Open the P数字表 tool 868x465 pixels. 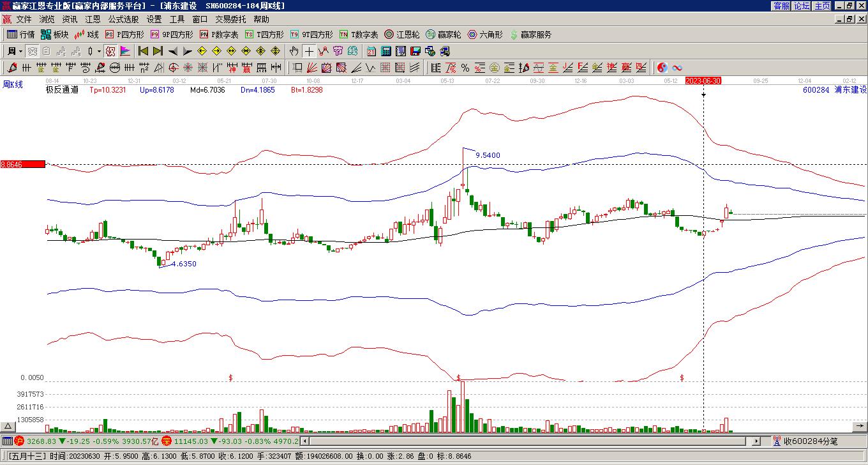pos(219,34)
